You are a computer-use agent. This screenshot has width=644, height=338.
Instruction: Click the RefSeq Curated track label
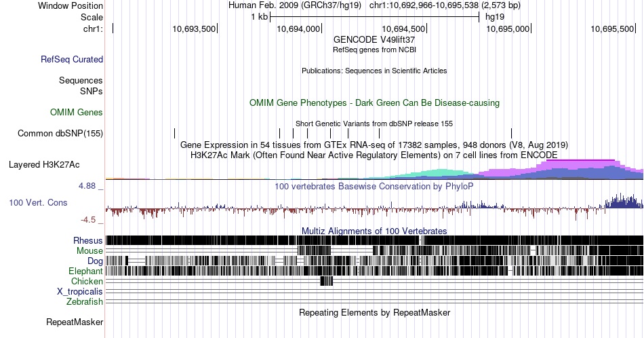coord(72,59)
